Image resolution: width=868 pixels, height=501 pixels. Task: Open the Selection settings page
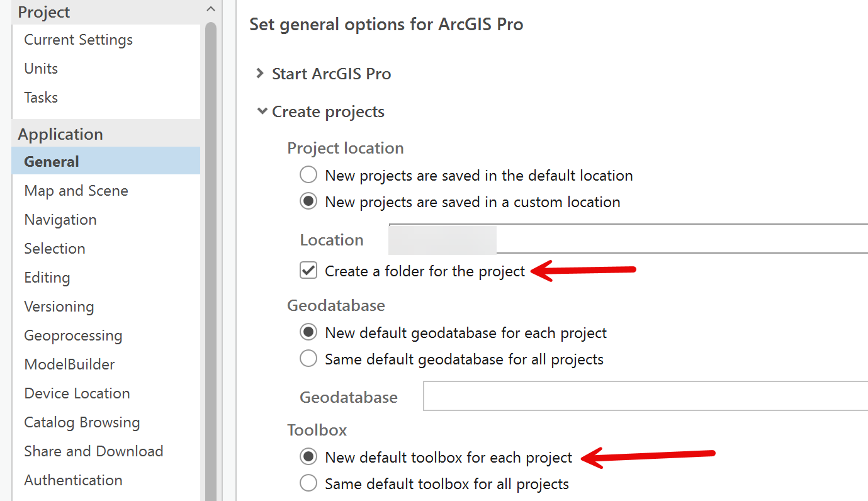[54, 248]
